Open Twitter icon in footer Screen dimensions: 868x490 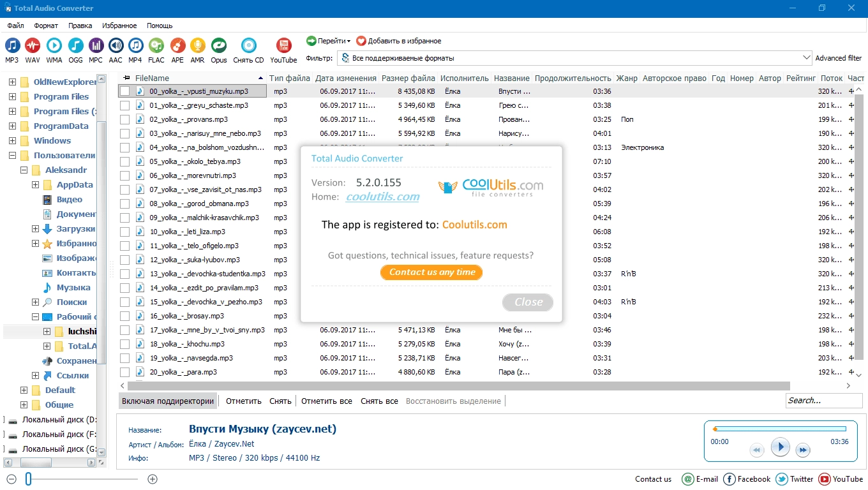(781, 479)
